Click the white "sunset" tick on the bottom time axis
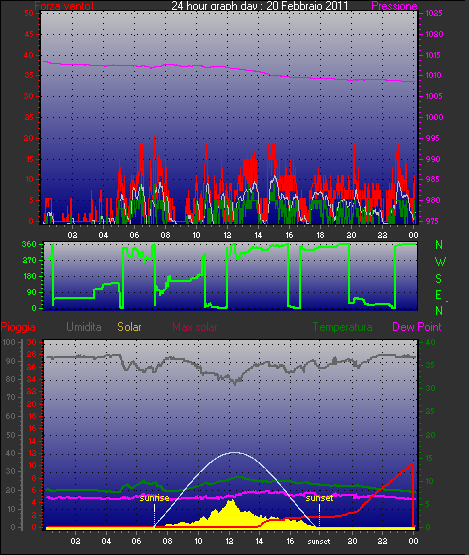Screen dimensions: 469x555 tap(319, 541)
